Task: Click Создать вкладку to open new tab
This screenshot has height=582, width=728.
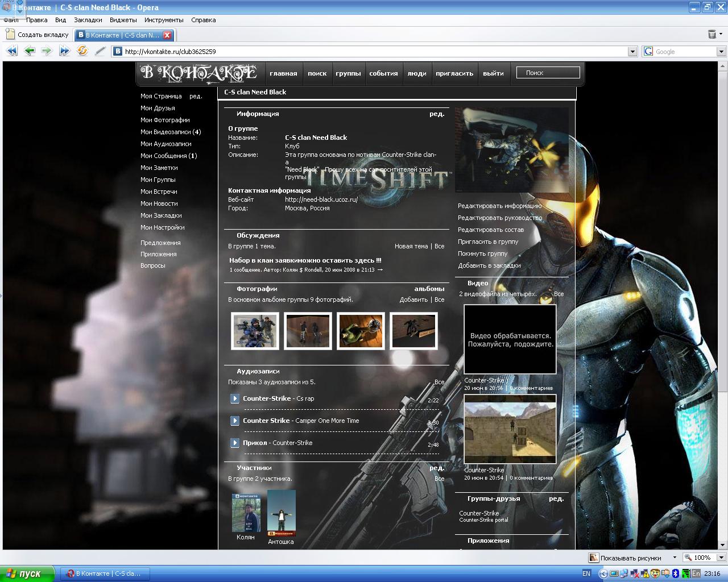Action: coord(37,35)
